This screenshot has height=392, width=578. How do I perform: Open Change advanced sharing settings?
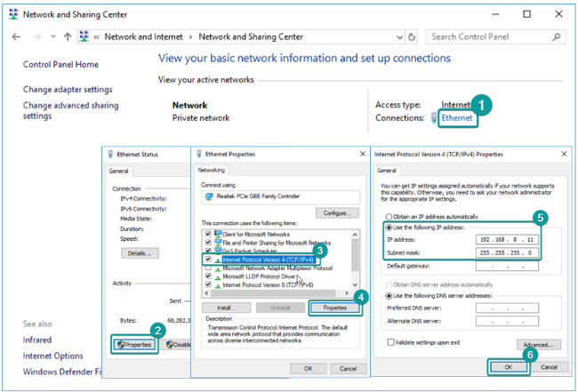[x=71, y=110]
